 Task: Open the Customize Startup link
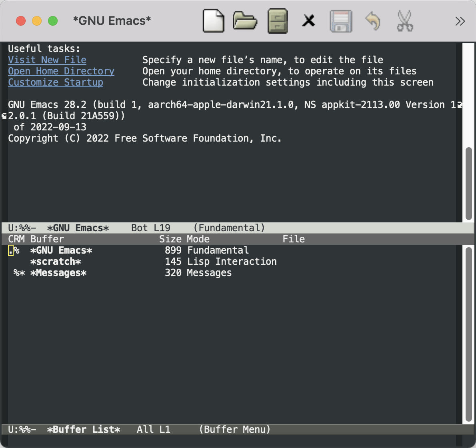56,82
